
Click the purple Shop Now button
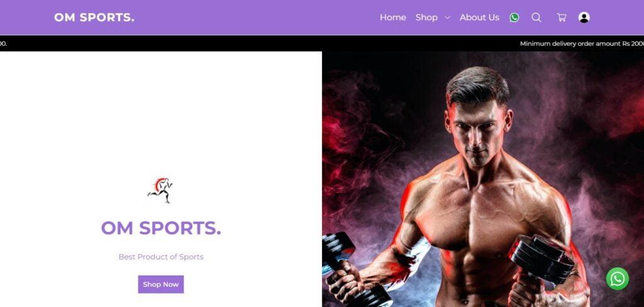coord(160,284)
